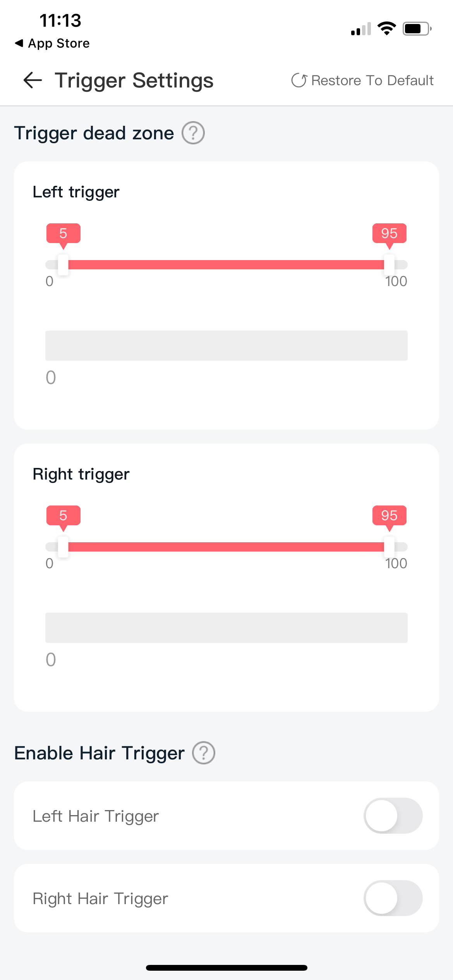Open the Trigger dead zone help icon

click(x=193, y=133)
